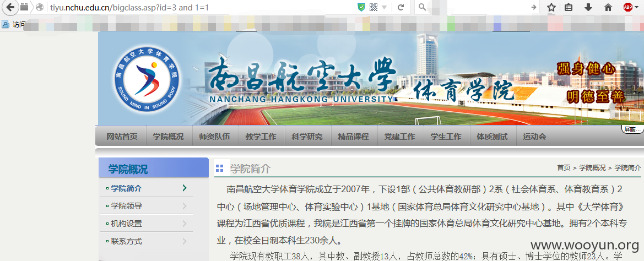644x261 pixels.
Task: Open the address bar history dropdown arrow
Action: tap(385, 7)
